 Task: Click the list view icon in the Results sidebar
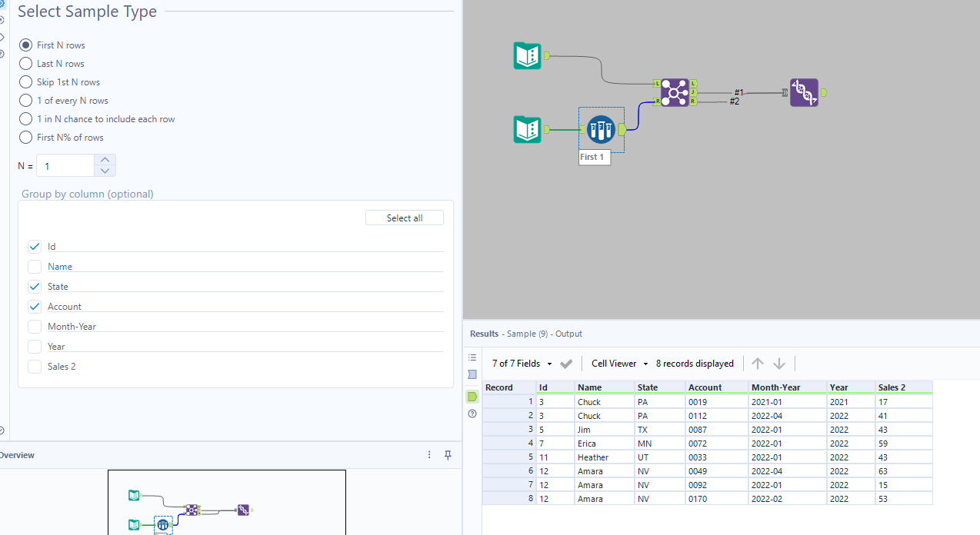coord(472,357)
